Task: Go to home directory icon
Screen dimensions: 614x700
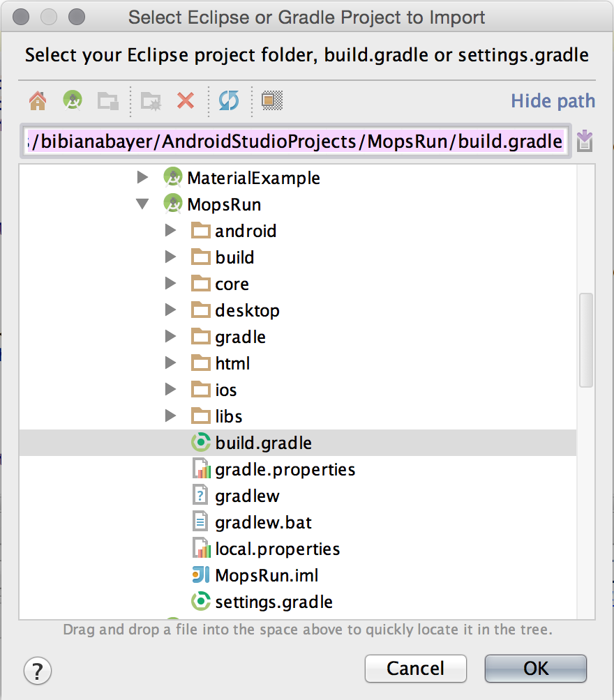Action: coord(38,100)
